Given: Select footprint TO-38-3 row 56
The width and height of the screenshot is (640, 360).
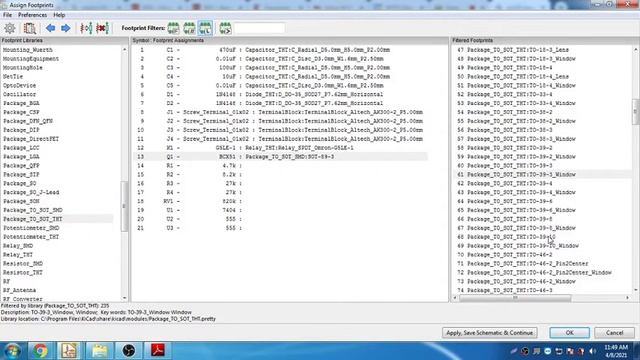Looking at the screenshot, I should [x=542, y=130].
